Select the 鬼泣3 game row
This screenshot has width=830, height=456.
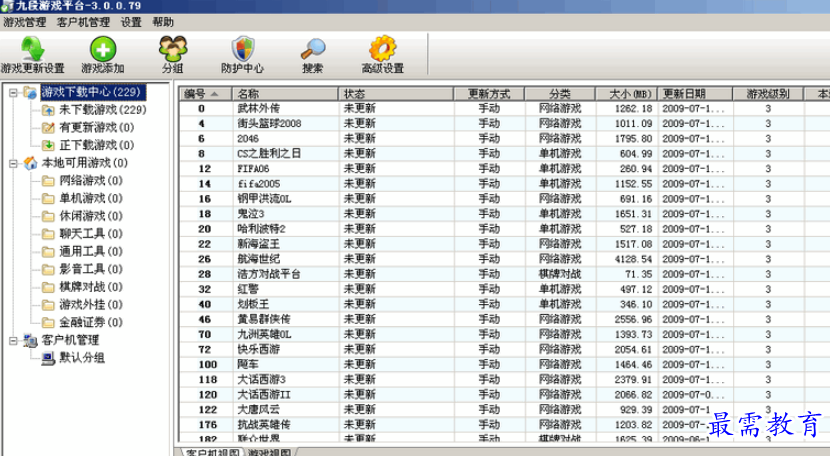(x=504, y=214)
